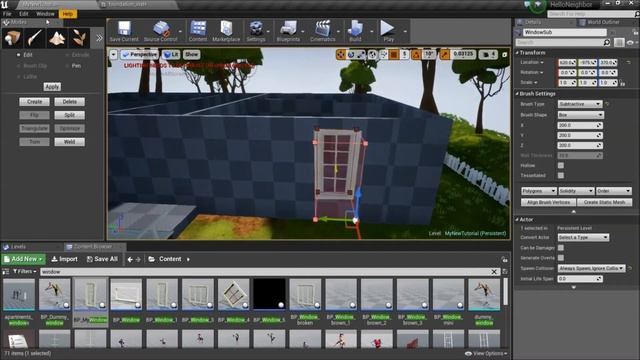Click the Settings gear toolbar icon
Image resolution: width=640 pixels, height=360 pixels.
click(256, 31)
